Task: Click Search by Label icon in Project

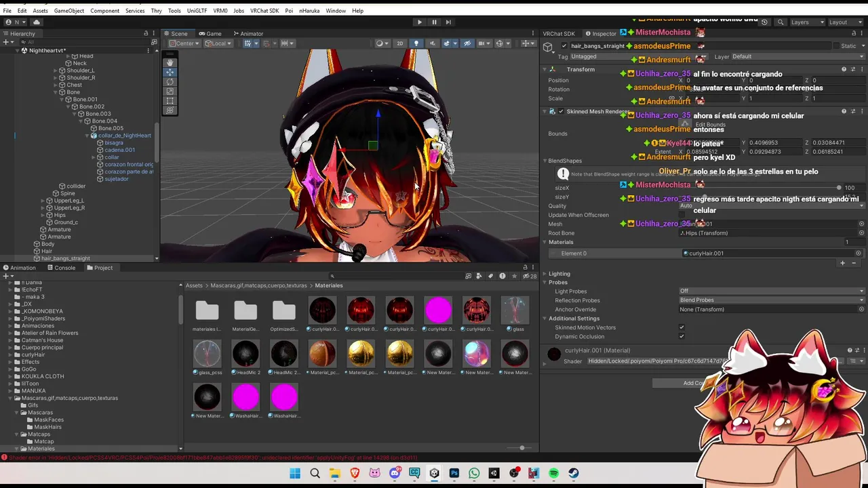Action: coord(491,276)
